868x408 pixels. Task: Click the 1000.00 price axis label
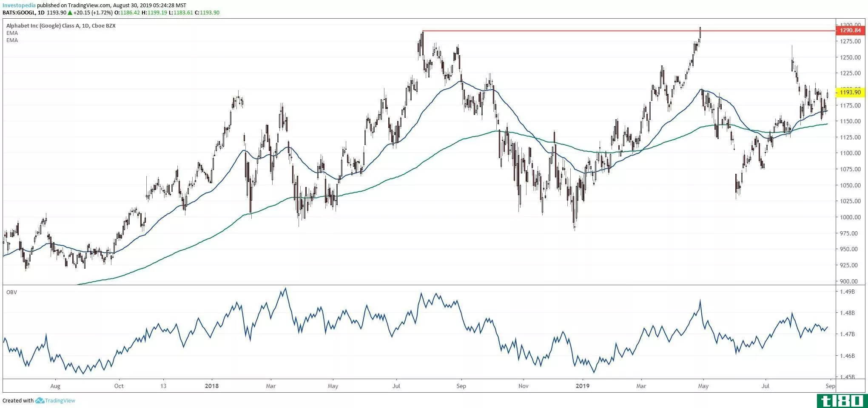pyautogui.click(x=851, y=217)
